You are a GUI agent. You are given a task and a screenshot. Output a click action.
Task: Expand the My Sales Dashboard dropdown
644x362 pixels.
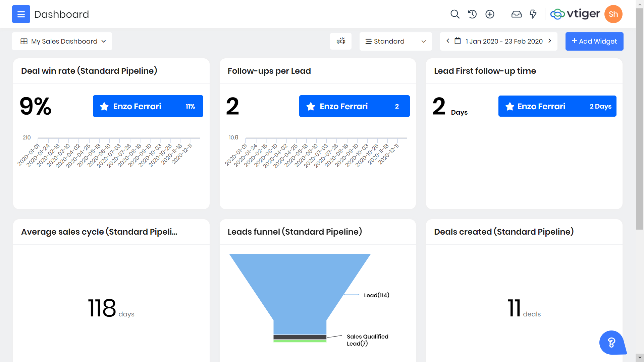[x=62, y=41]
